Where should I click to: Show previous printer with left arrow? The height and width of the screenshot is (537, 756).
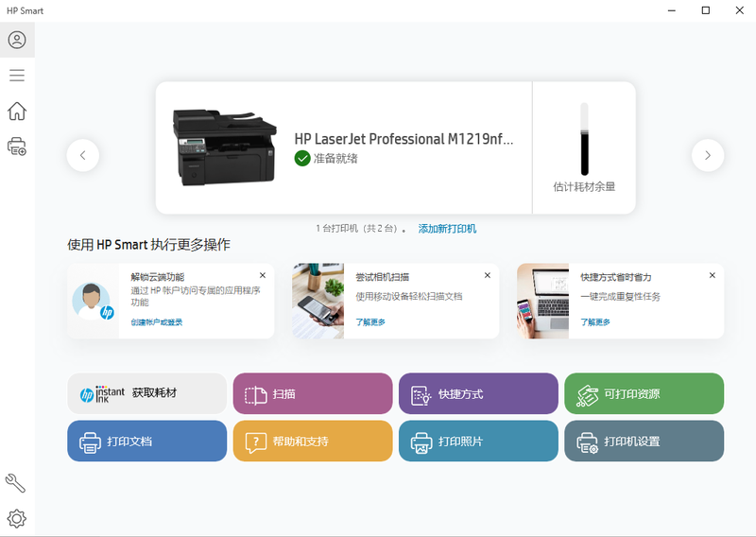click(x=83, y=155)
